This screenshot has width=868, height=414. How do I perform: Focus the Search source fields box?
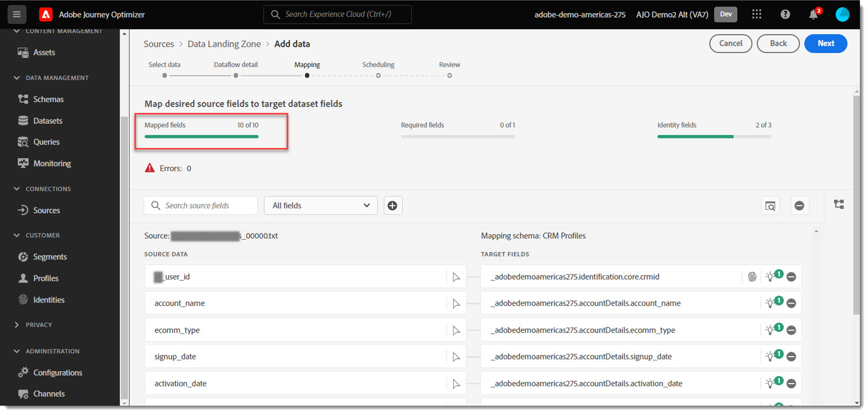[x=201, y=206]
